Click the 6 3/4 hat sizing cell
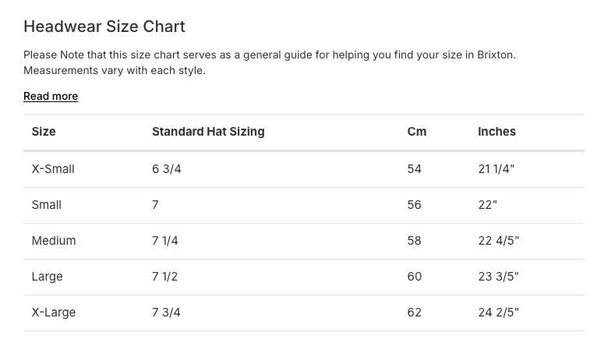This screenshot has height=364, width=608. pyautogui.click(x=167, y=169)
